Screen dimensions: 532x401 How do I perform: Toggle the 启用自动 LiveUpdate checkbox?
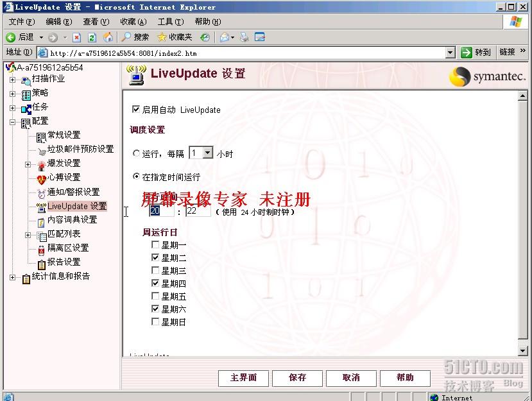tap(135, 109)
